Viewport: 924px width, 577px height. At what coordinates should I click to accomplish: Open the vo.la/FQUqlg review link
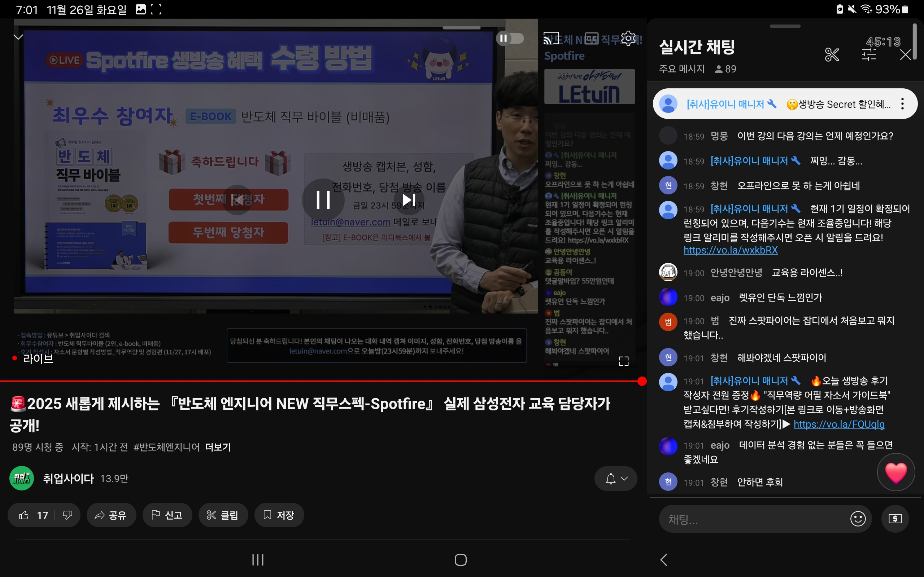click(839, 424)
